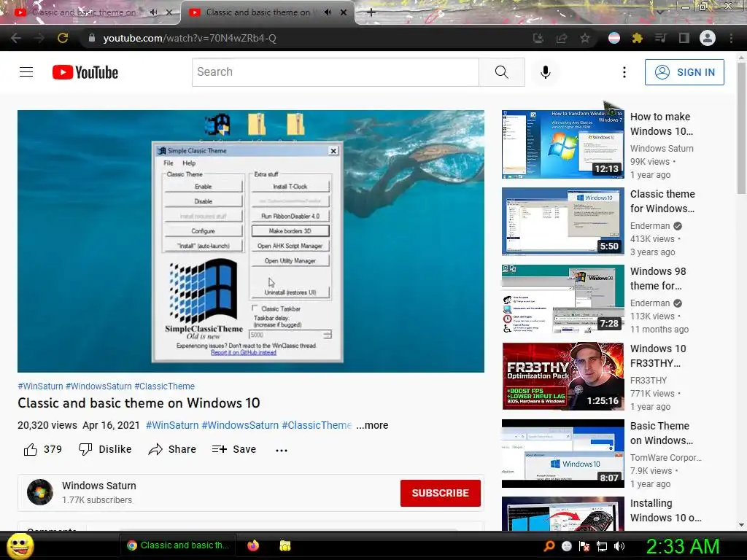Open the volume speaker tray icon
The height and width of the screenshot is (560, 747).
point(619,546)
